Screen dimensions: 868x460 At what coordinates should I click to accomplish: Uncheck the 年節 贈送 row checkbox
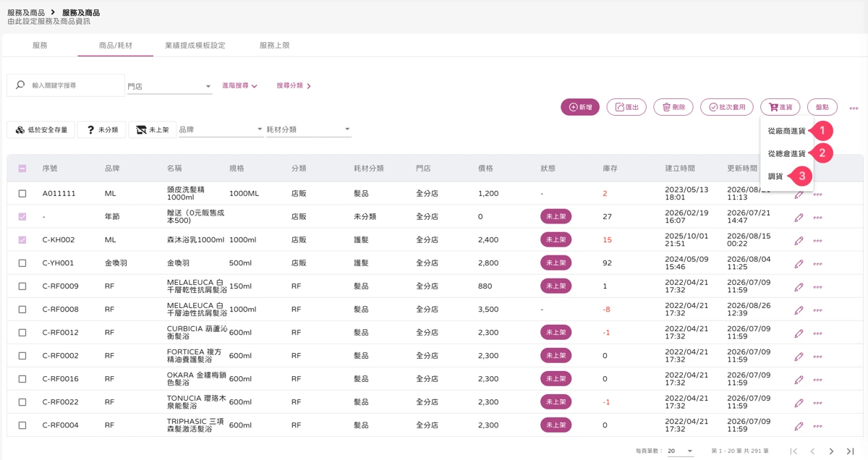coord(22,217)
